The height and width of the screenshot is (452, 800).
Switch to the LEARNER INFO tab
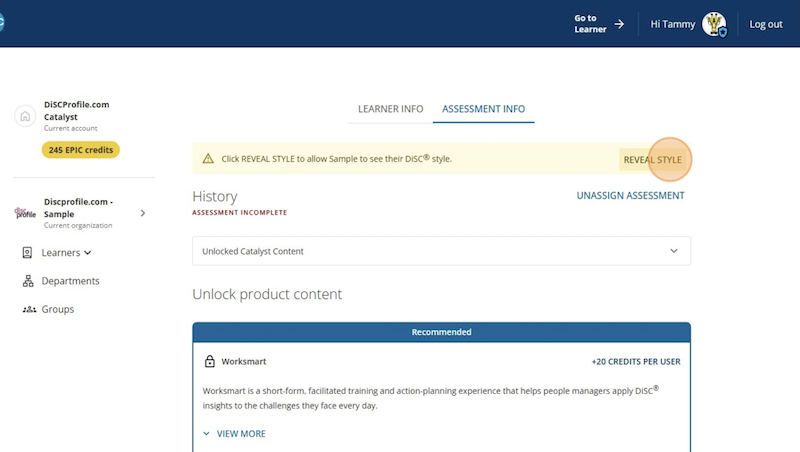pyautogui.click(x=390, y=109)
